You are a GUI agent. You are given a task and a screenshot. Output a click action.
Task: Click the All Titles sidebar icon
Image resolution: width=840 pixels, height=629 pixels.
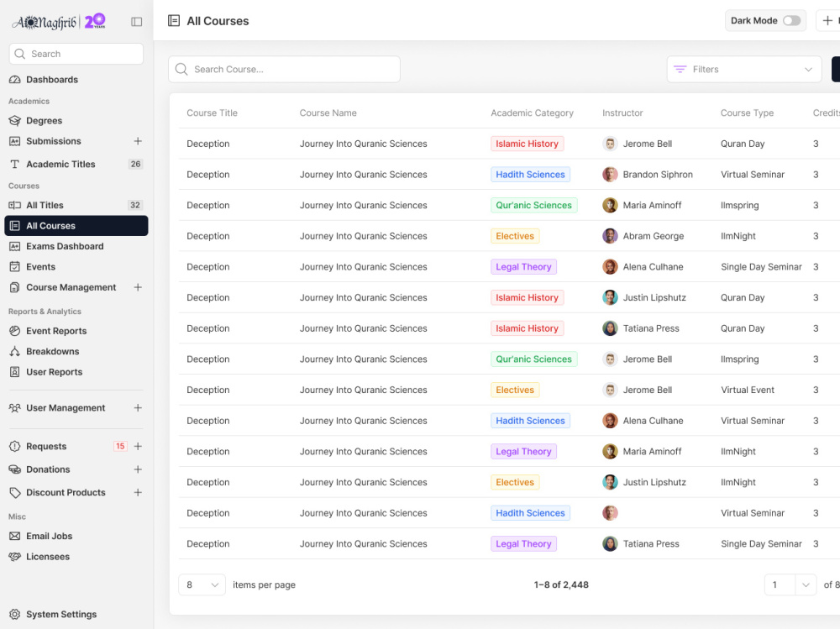[x=14, y=205]
